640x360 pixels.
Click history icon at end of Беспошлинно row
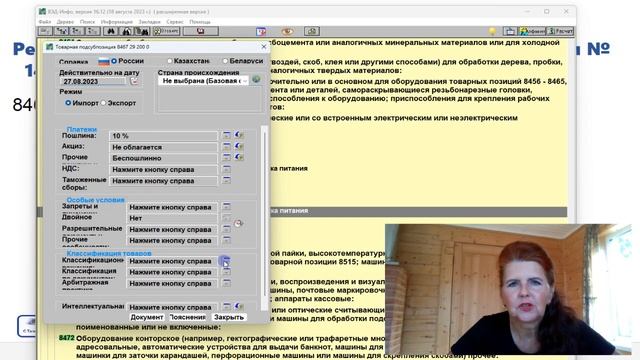pyautogui.click(x=239, y=157)
